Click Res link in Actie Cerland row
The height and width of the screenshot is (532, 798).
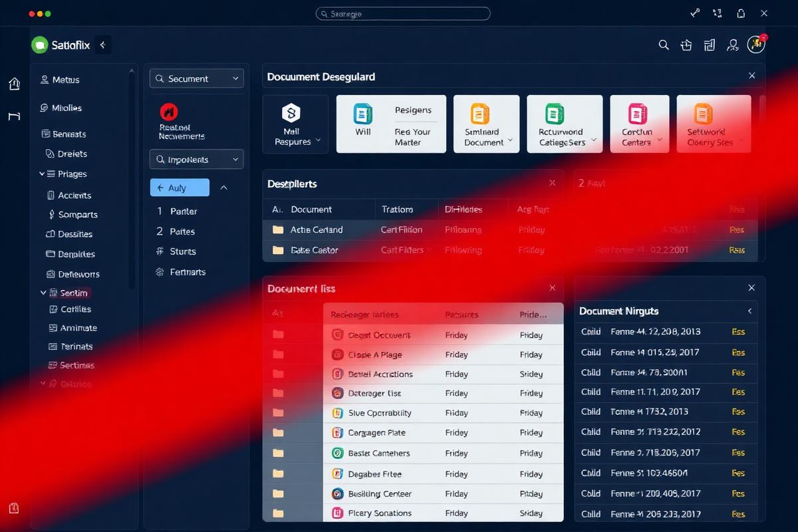[737, 230]
